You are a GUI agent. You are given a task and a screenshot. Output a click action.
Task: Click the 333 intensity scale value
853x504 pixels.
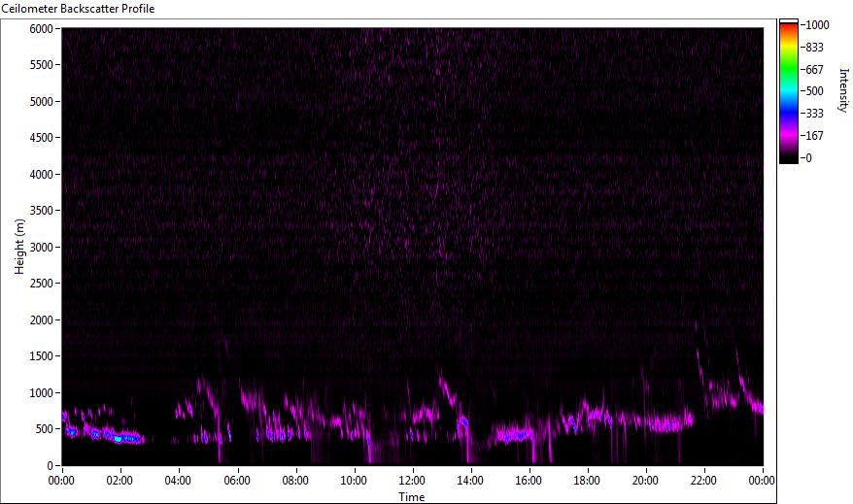click(814, 114)
